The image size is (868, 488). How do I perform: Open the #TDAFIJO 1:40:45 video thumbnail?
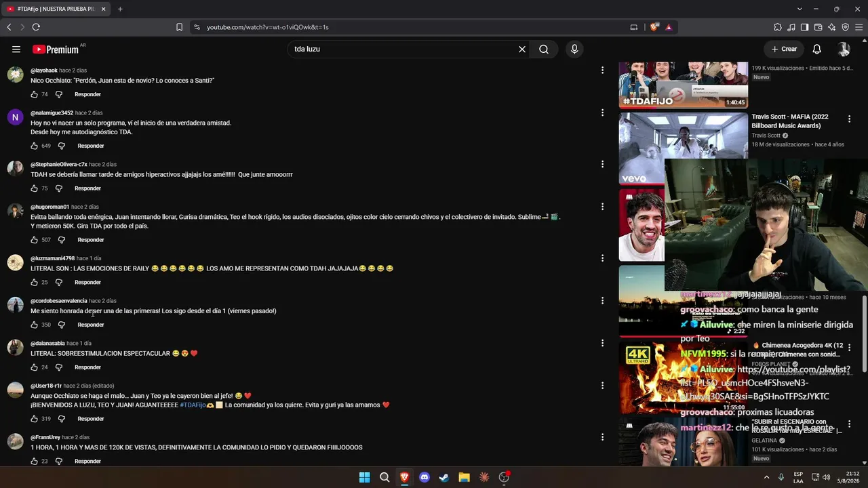click(684, 85)
